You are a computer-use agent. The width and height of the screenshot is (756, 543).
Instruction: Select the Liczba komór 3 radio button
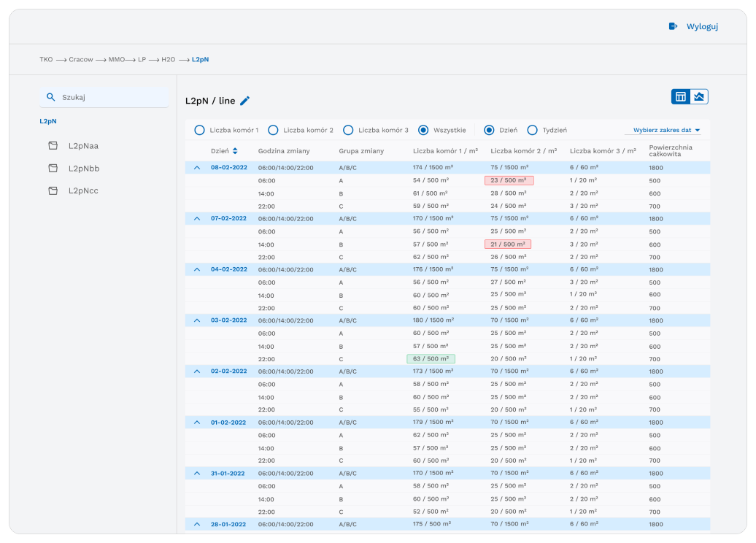point(348,130)
